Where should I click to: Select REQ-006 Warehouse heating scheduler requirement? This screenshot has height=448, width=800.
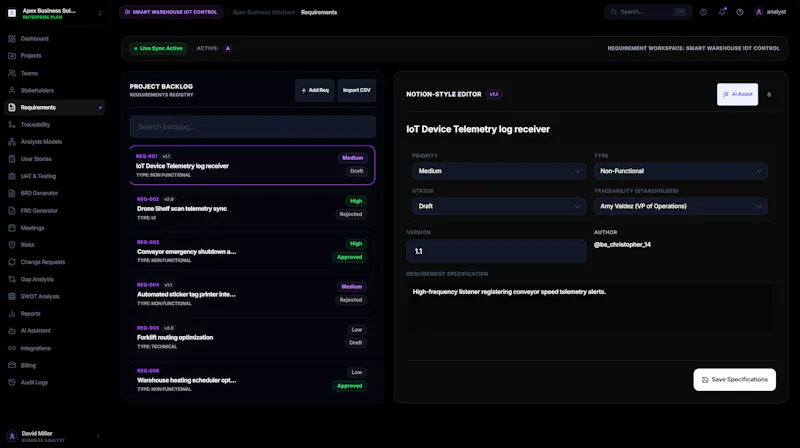(253, 380)
